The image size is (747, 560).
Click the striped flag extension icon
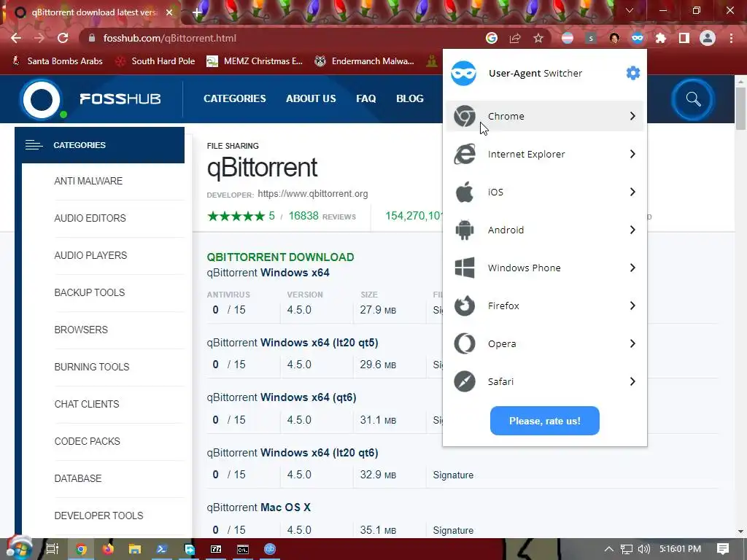568,38
